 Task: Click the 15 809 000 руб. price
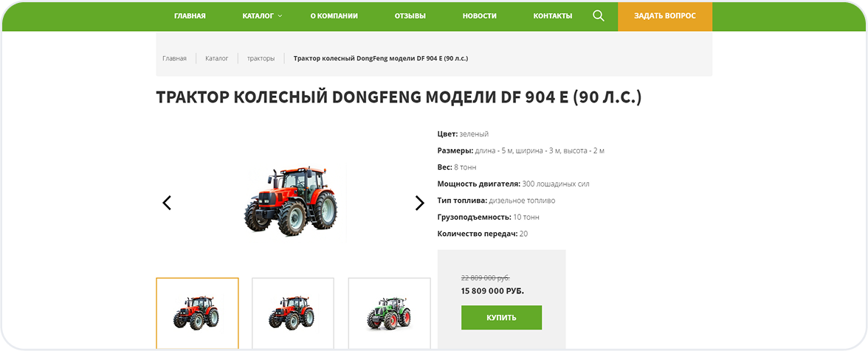pyautogui.click(x=492, y=291)
